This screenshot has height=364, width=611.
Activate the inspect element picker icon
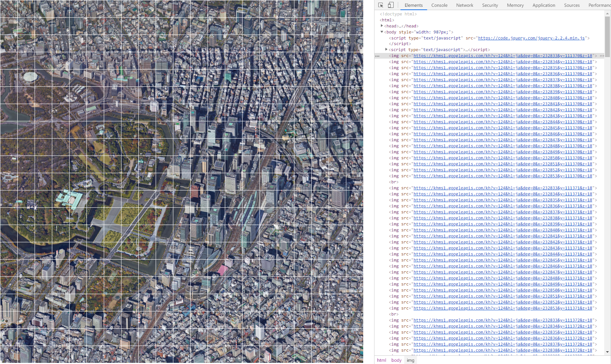(381, 5)
